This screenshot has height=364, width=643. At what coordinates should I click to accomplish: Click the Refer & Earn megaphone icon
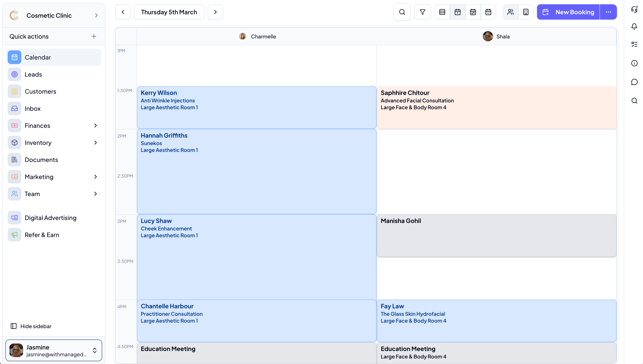pos(15,235)
